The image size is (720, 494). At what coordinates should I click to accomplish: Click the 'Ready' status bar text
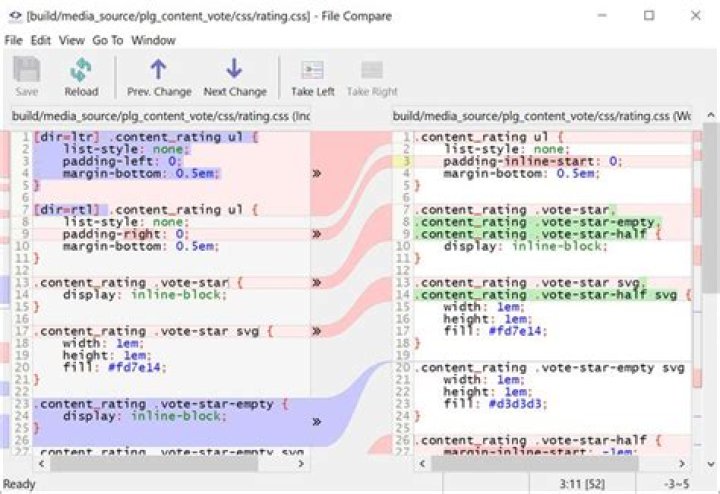coord(19,484)
